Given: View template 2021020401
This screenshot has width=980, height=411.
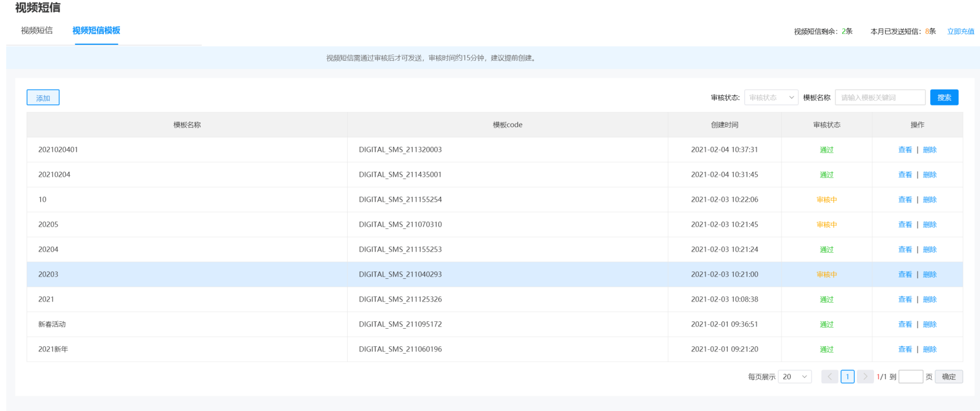Looking at the screenshot, I should (905, 150).
